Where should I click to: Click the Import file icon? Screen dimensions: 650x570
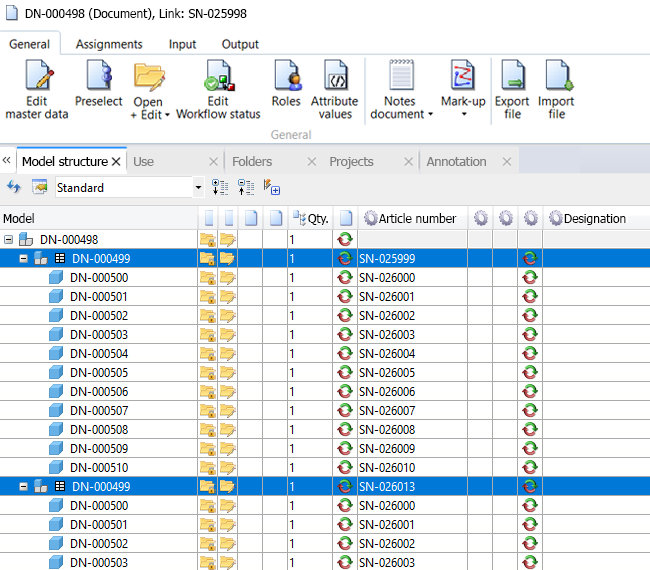point(556,77)
